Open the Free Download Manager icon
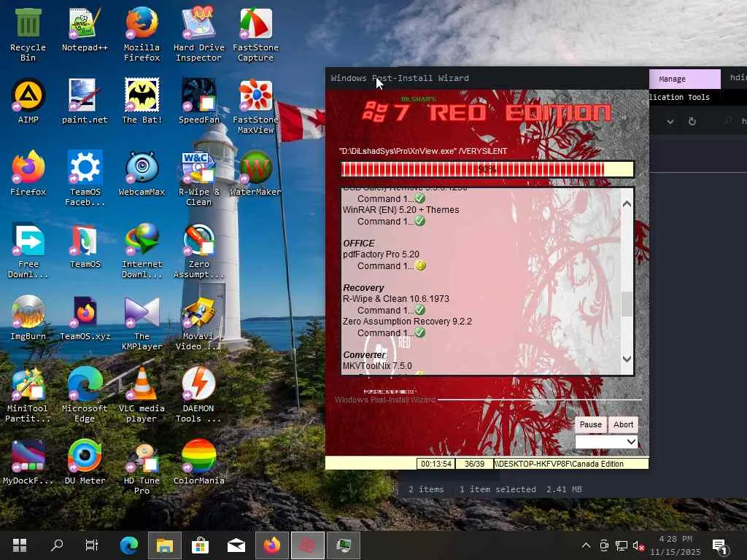Screen dimensions: 747x560 [28, 251]
